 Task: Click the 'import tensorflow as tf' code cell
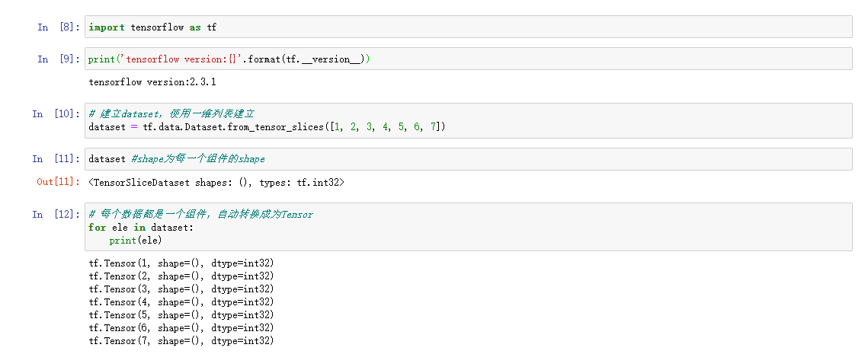click(x=469, y=27)
